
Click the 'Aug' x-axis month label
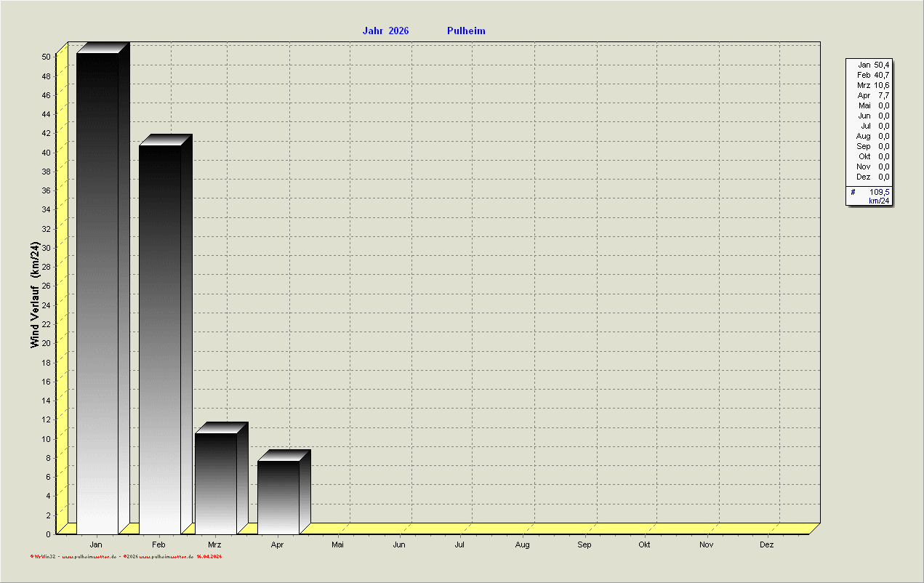[x=522, y=544]
